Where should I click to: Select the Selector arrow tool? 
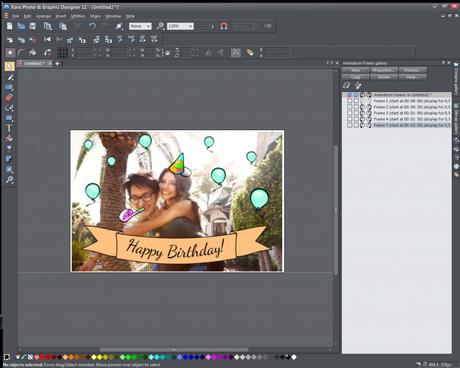[9, 66]
